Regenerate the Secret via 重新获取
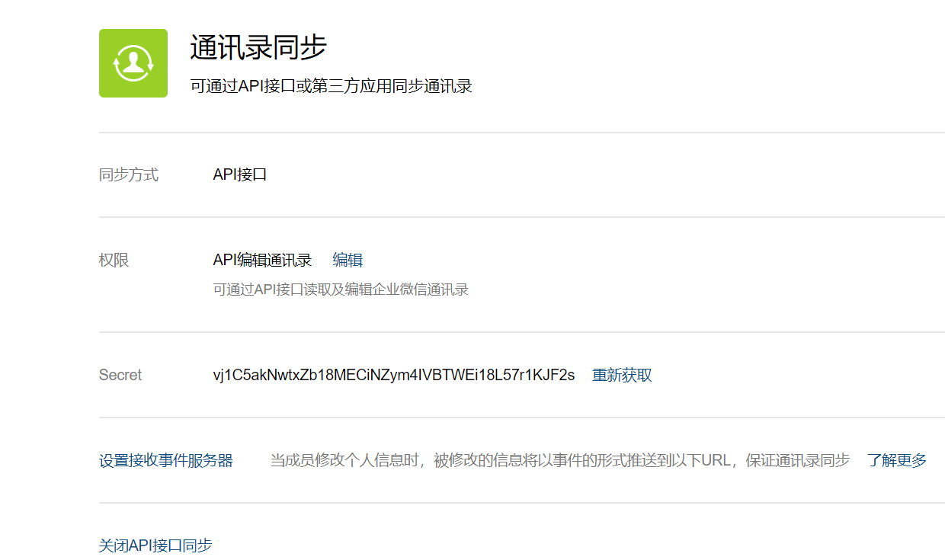 pyautogui.click(x=622, y=376)
